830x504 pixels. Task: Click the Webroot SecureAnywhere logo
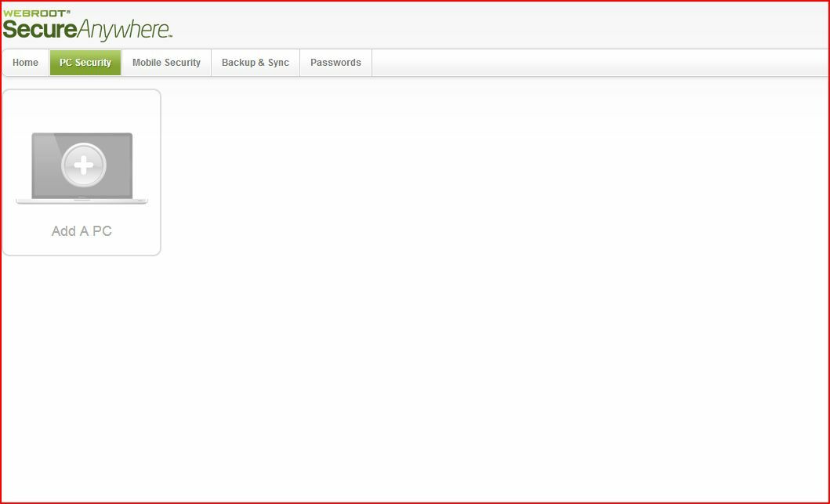coord(87,24)
